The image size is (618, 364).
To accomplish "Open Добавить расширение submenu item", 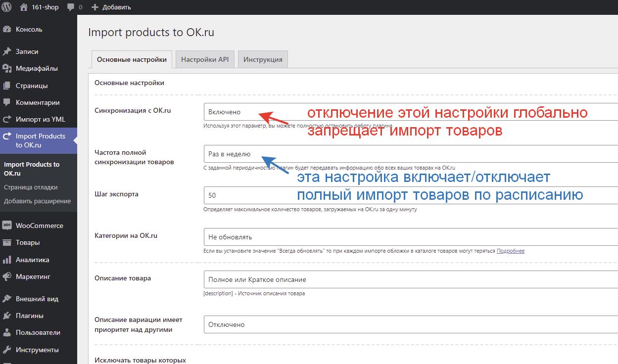I will pyautogui.click(x=37, y=201).
